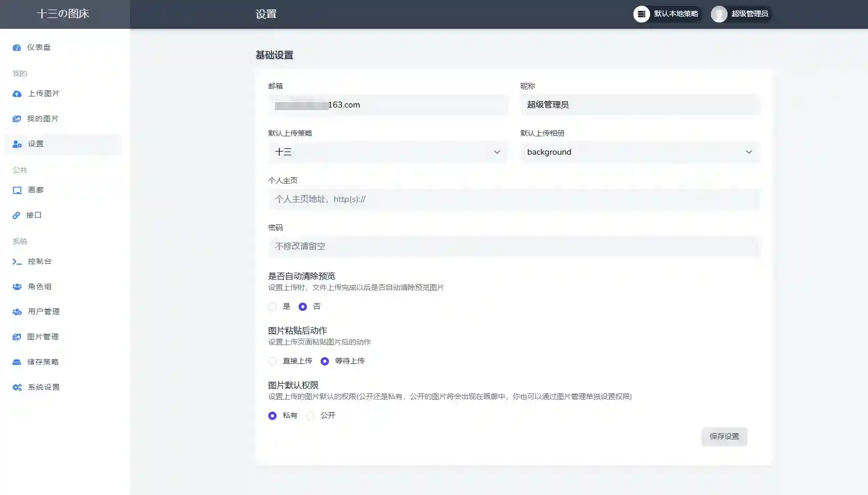
Task: Choose 直接上传 after pasting images
Action: click(x=272, y=361)
